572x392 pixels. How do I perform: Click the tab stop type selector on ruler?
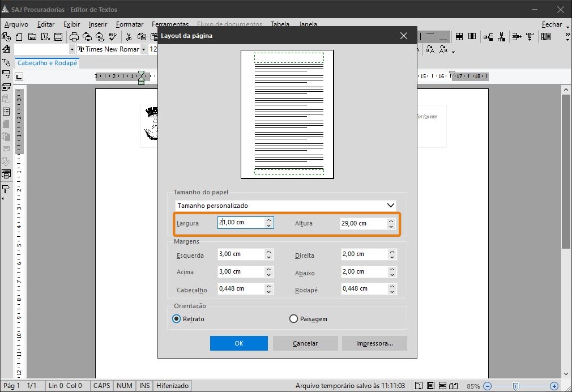click(19, 76)
